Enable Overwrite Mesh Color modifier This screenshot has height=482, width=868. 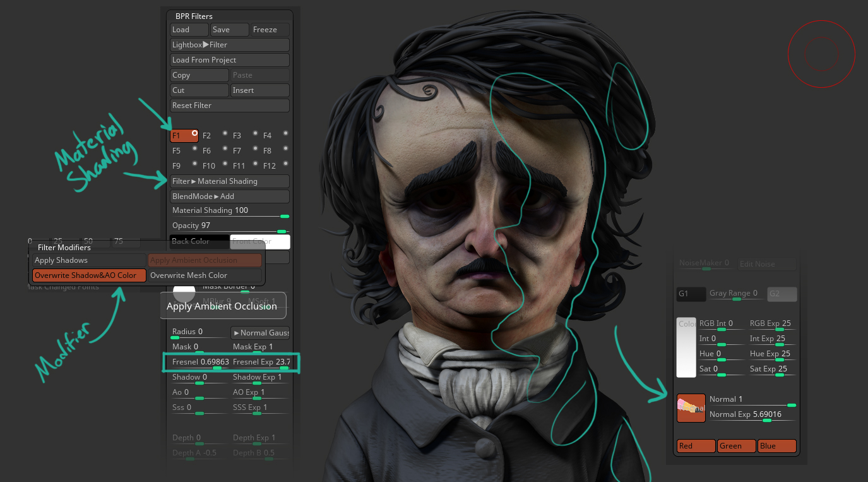pos(205,275)
